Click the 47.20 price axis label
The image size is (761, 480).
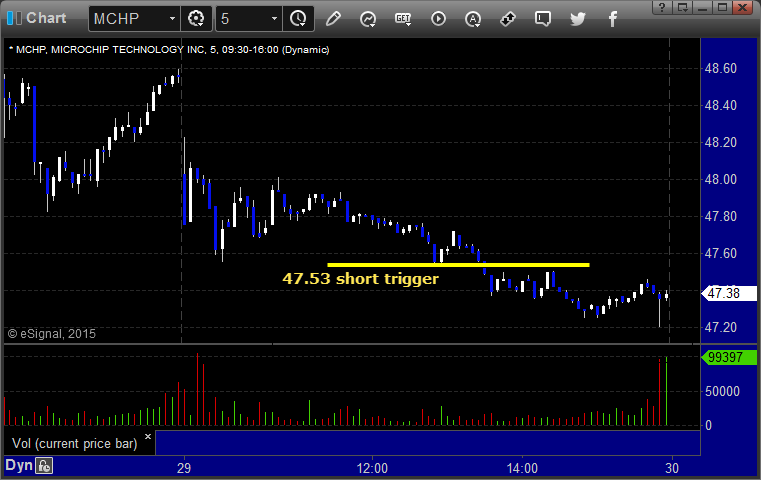[x=721, y=328]
